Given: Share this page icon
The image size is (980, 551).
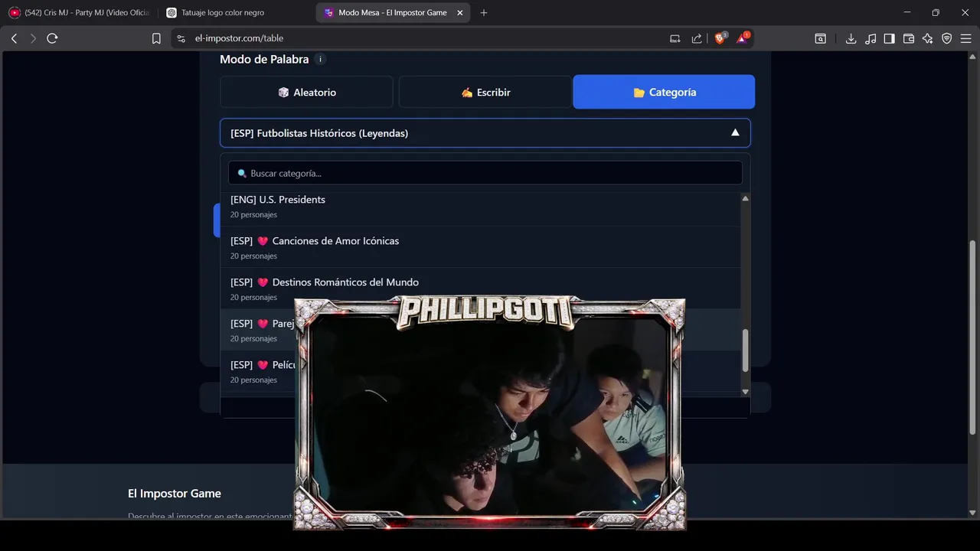Looking at the screenshot, I should tap(697, 38).
